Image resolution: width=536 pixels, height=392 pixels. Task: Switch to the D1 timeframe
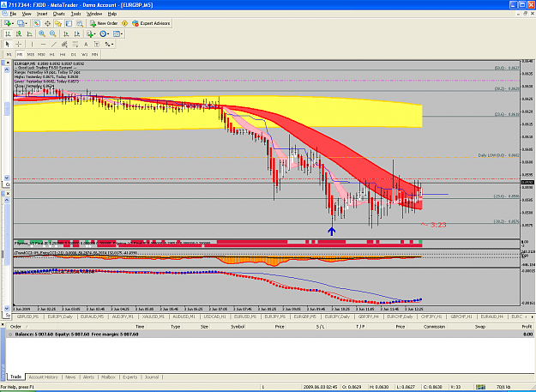click(x=74, y=54)
